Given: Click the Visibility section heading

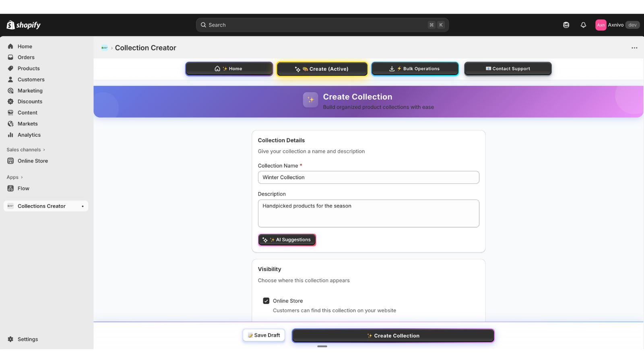Looking at the screenshot, I should [x=269, y=269].
